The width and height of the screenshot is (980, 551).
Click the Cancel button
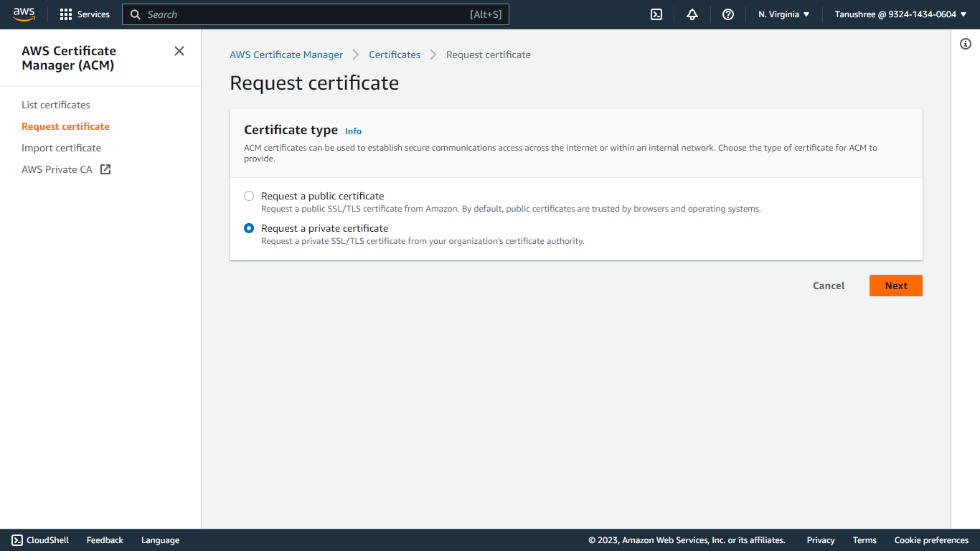tap(829, 286)
